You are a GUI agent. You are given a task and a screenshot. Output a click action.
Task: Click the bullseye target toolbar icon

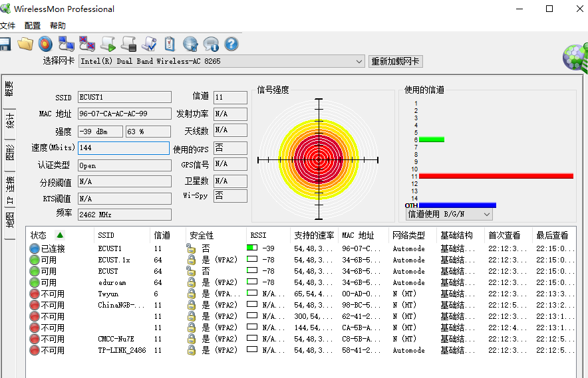point(45,44)
